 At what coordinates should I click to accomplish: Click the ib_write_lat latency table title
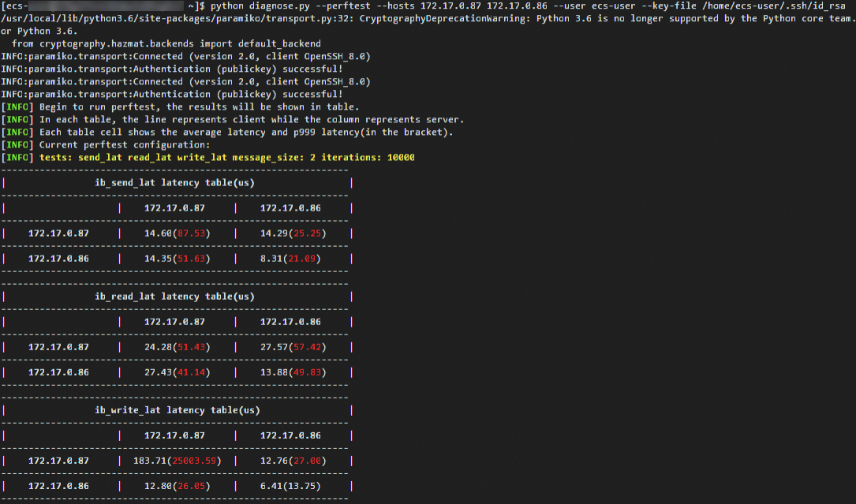pyautogui.click(x=177, y=409)
